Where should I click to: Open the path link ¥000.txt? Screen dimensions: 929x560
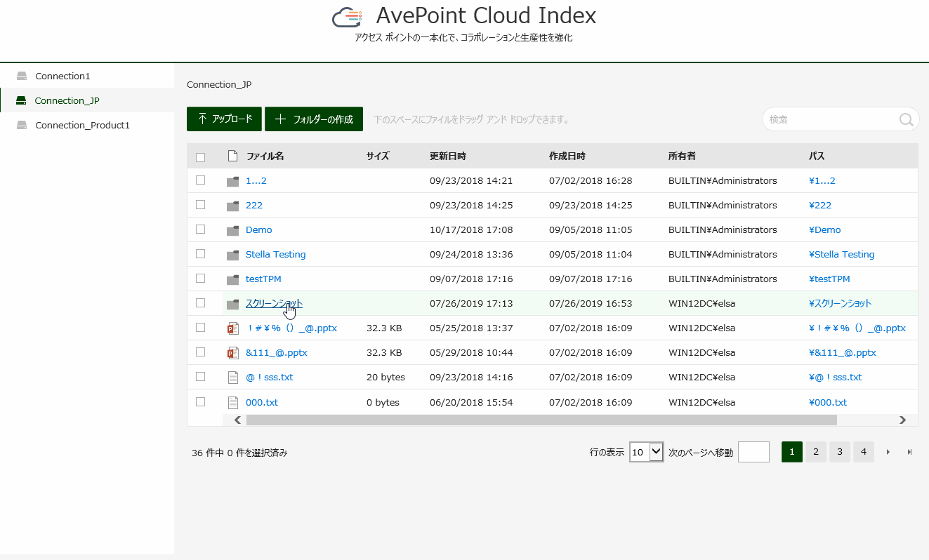(828, 402)
